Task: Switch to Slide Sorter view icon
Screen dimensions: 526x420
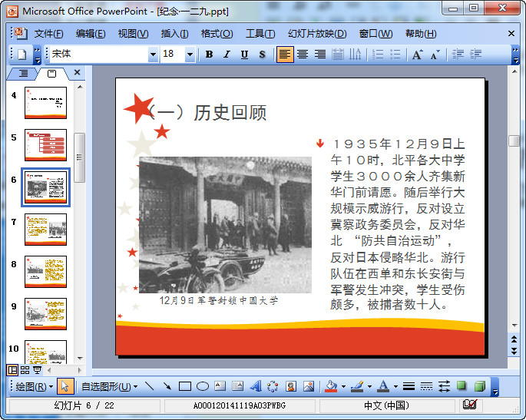Action: click(25, 370)
